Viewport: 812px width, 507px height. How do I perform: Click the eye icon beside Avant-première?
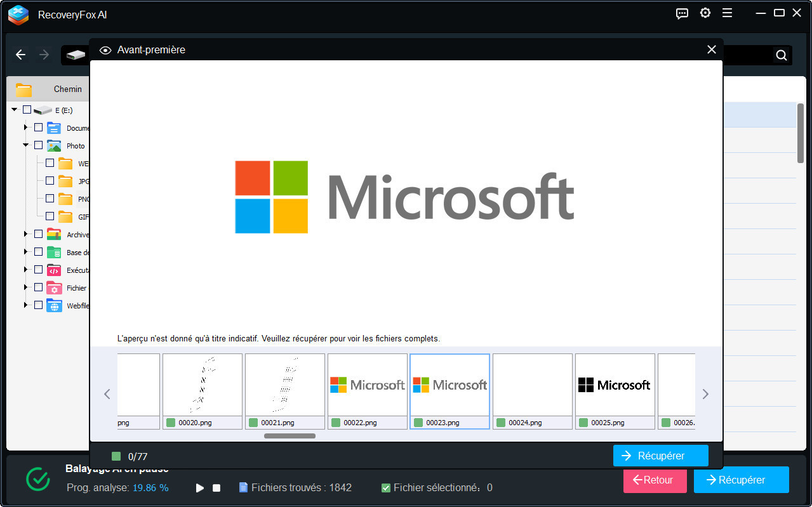click(105, 50)
